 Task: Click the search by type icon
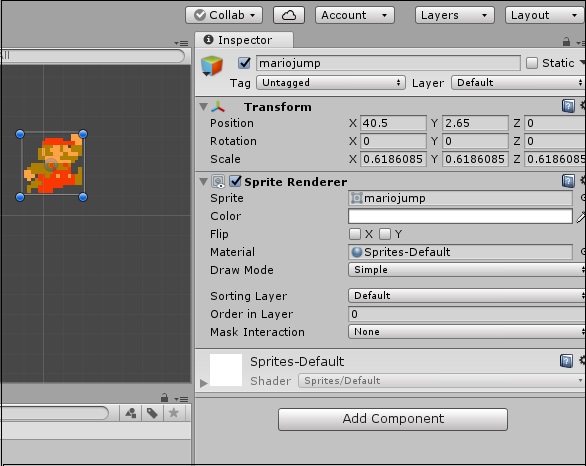point(130,413)
